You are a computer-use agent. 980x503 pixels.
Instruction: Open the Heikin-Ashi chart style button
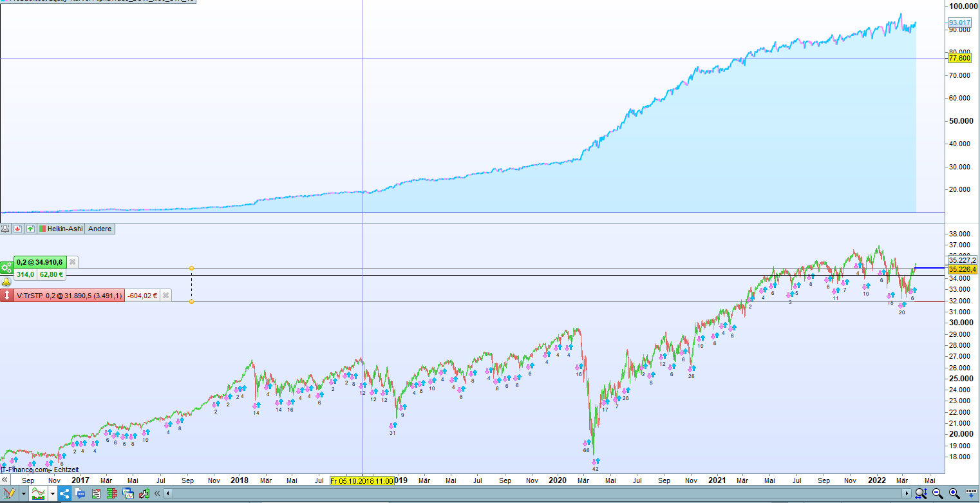point(61,229)
